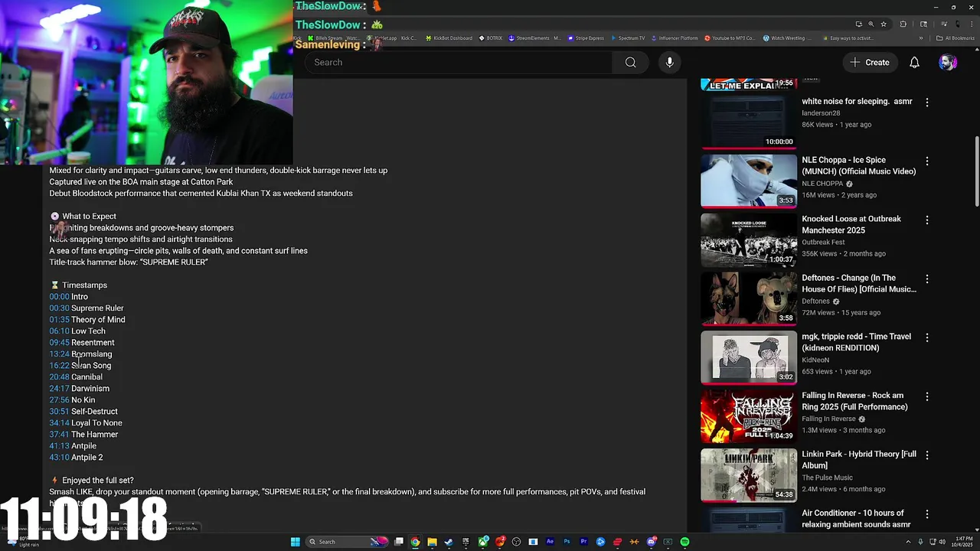The width and height of the screenshot is (980, 551).
Task: Click The Pulse Music channel name
Action: coord(827,478)
